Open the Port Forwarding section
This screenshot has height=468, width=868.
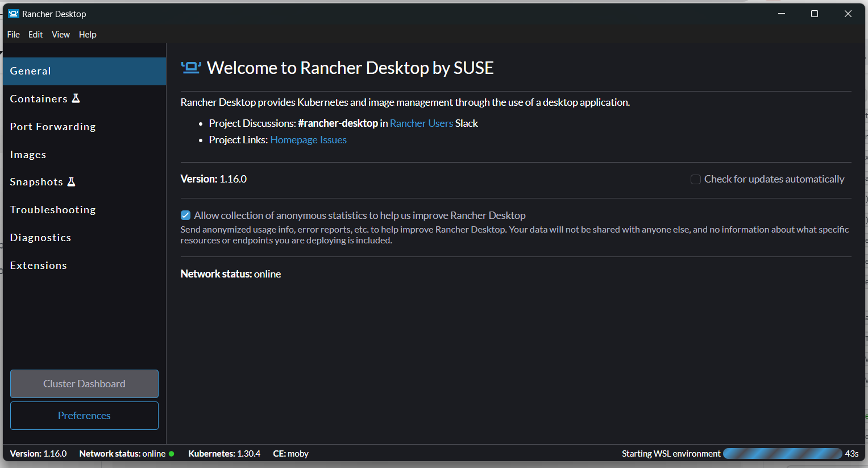84,127
